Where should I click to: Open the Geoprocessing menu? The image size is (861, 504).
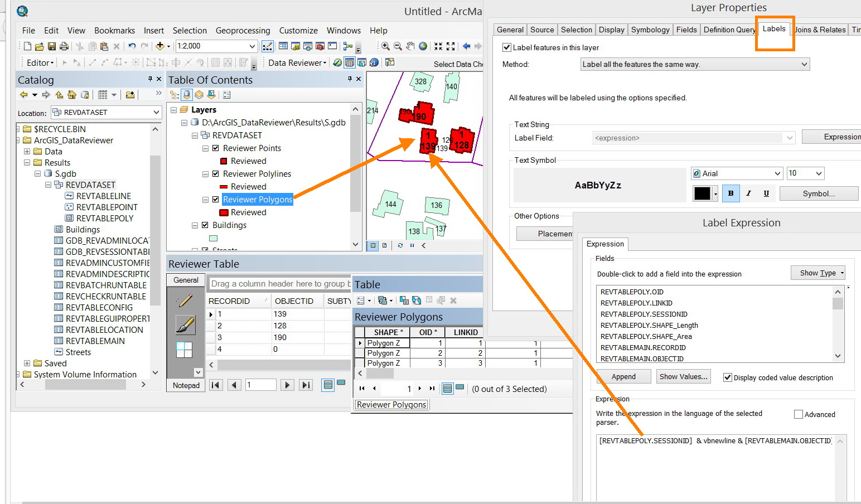point(243,31)
